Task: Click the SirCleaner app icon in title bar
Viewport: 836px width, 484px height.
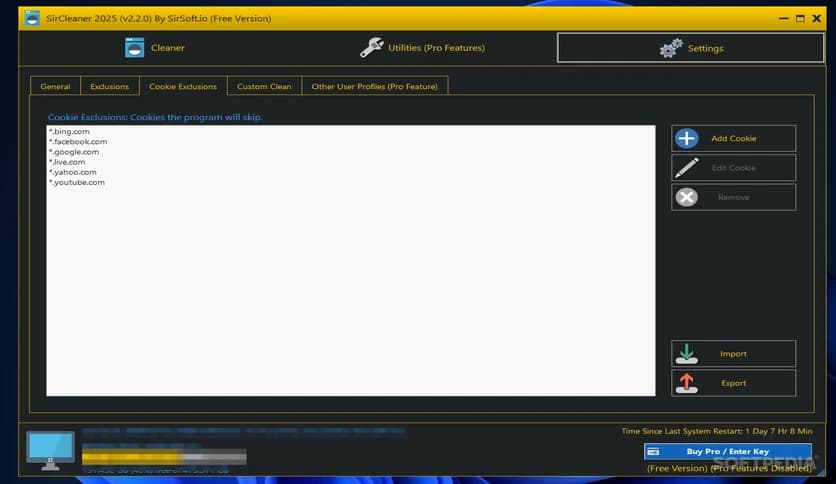Action: coord(32,19)
